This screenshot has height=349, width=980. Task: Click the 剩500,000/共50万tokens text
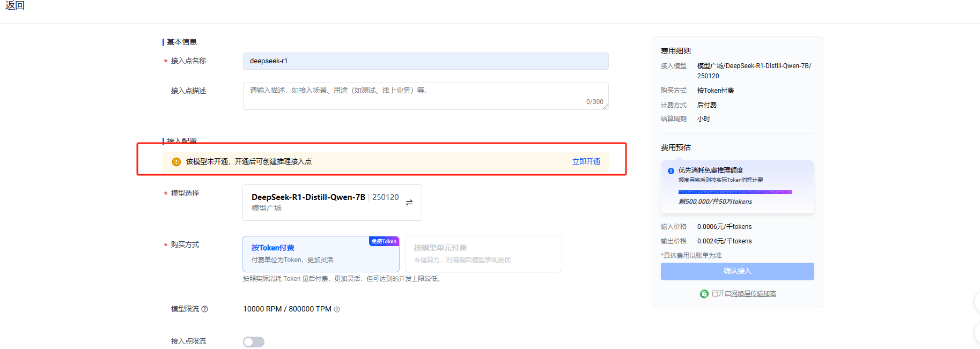[x=715, y=202]
